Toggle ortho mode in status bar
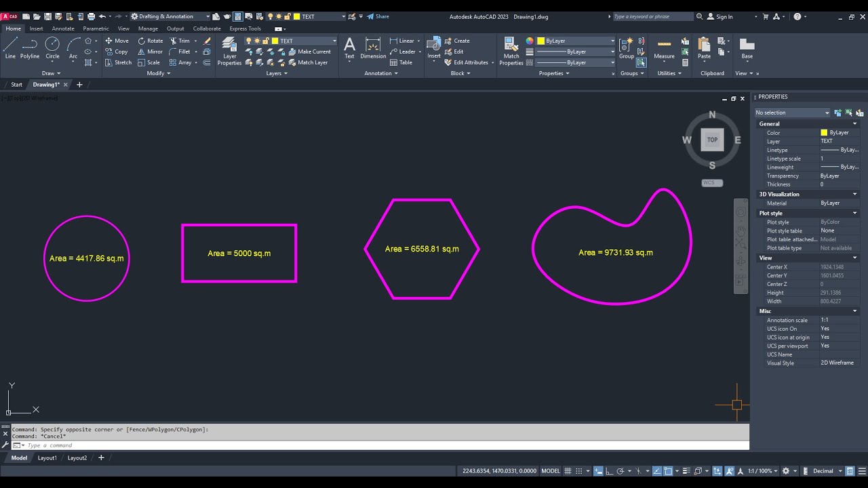Viewport: 868px width, 488px height. pyautogui.click(x=609, y=471)
